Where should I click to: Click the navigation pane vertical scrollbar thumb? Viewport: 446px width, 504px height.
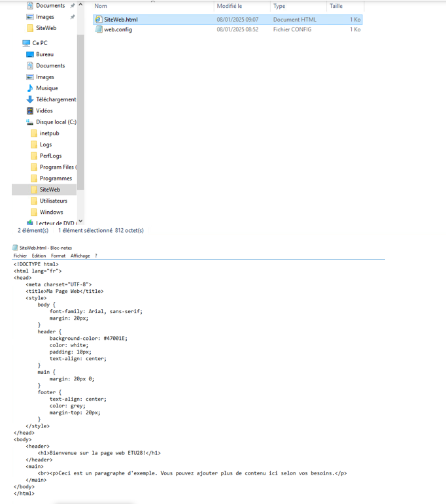point(80,112)
